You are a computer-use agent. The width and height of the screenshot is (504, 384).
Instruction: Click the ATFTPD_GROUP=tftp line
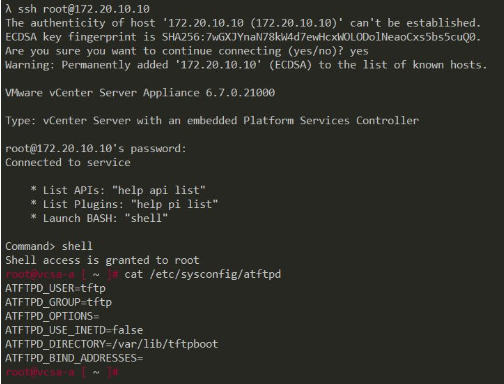[59, 302]
